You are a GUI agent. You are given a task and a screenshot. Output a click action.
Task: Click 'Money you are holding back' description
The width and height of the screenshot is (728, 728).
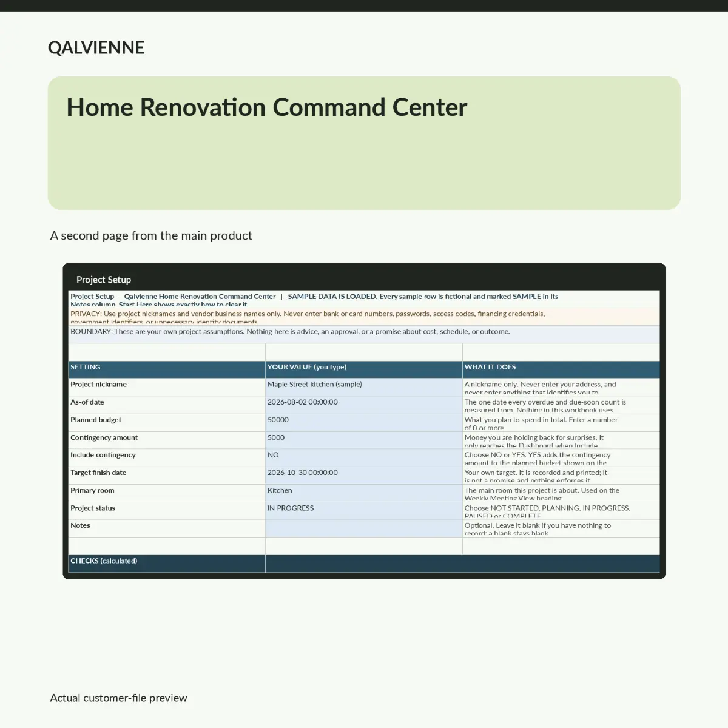click(x=561, y=440)
